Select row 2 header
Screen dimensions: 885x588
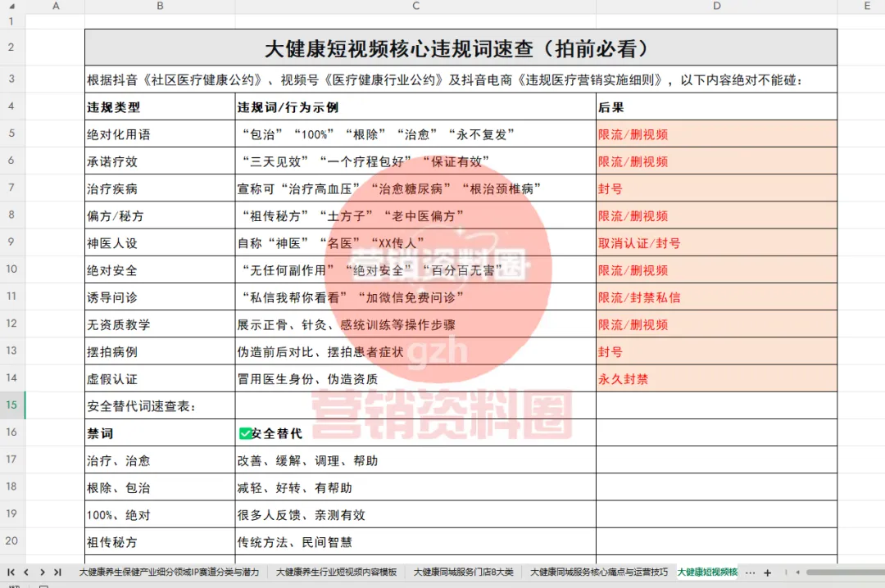click(x=11, y=47)
